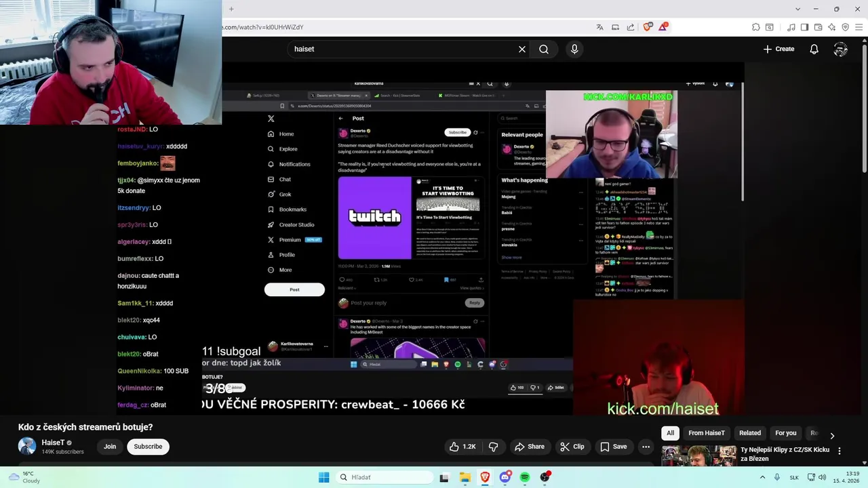Open Brave Shields lion icon

pyautogui.click(x=648, y=27)
